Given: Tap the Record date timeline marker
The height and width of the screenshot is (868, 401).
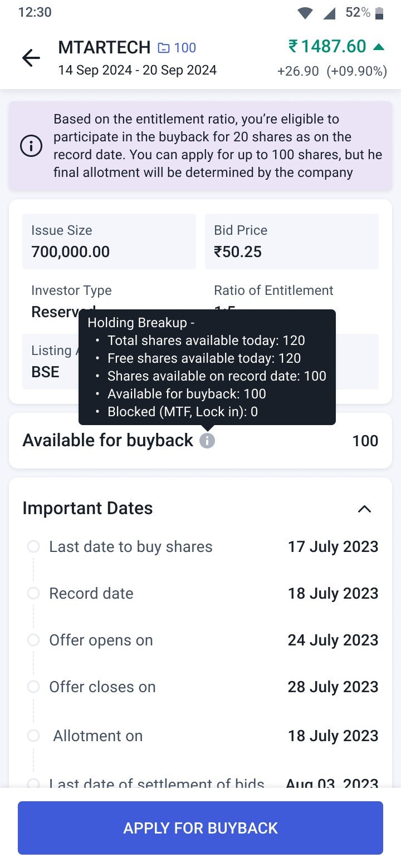Looking at the screenshot, I should point(33,593).
